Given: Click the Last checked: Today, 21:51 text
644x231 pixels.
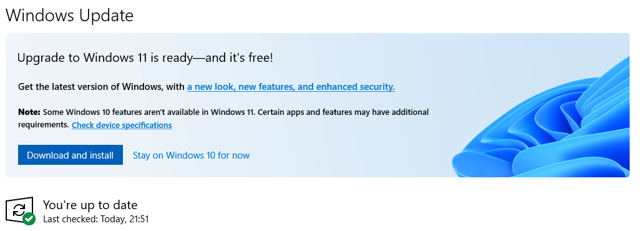Looking at the screenshot, I should [x=95, y=219].
